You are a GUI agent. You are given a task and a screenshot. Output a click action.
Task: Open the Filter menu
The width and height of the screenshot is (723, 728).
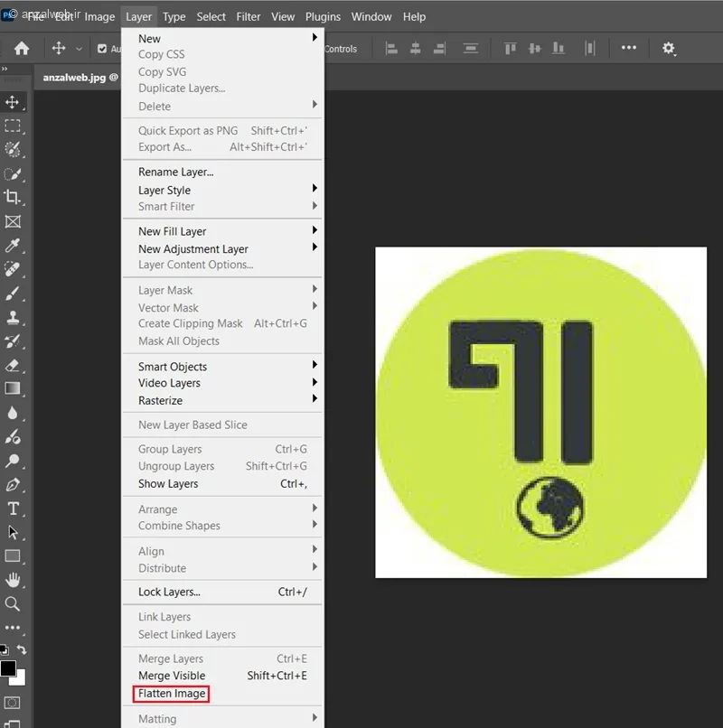249,17
